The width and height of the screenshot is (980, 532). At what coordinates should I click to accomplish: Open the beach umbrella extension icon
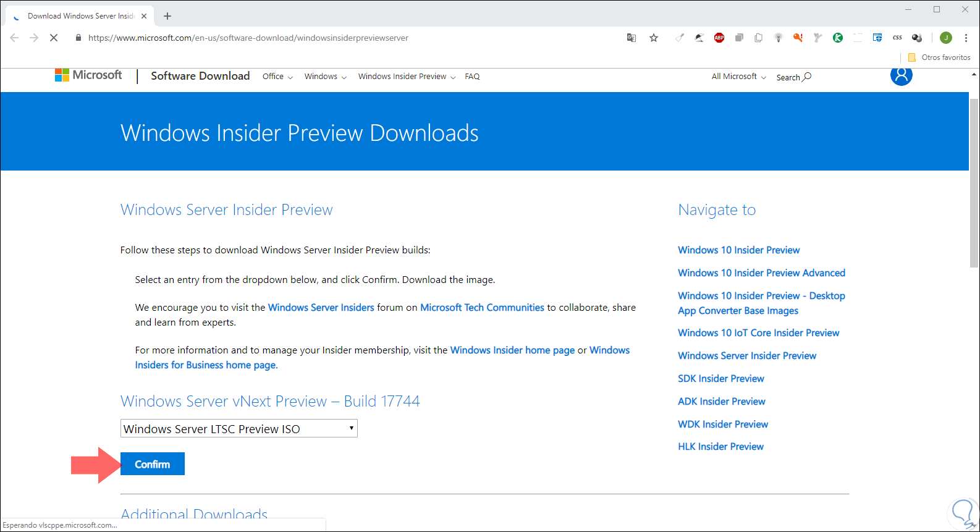pyautogui.click(x=699, y=38)
